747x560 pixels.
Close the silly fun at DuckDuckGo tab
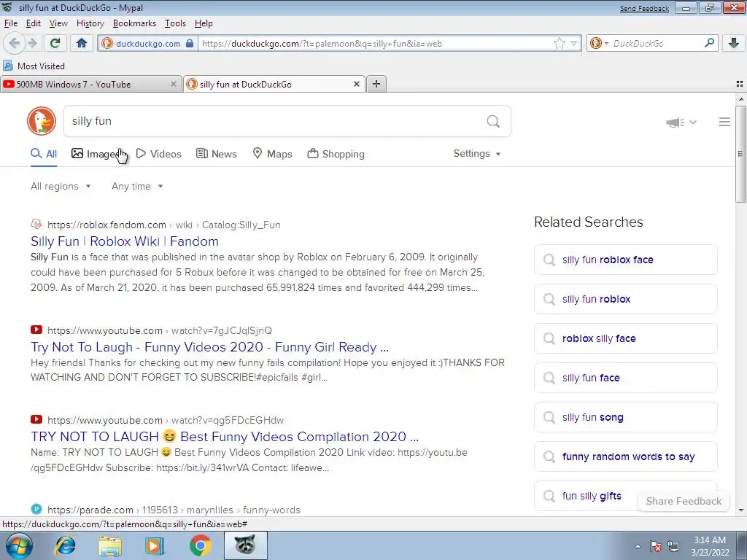click(x=356, y=84)
